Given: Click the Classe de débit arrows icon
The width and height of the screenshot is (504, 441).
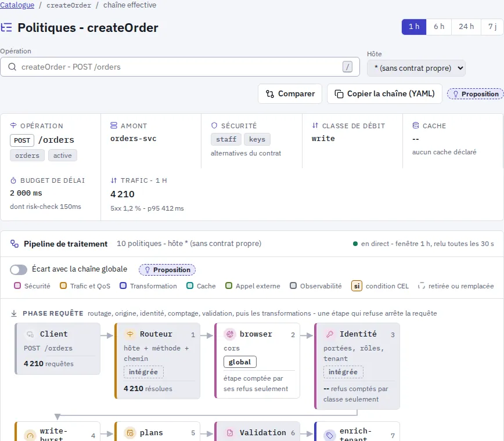Looking at the screenshot, I should (x=315, y=125).
